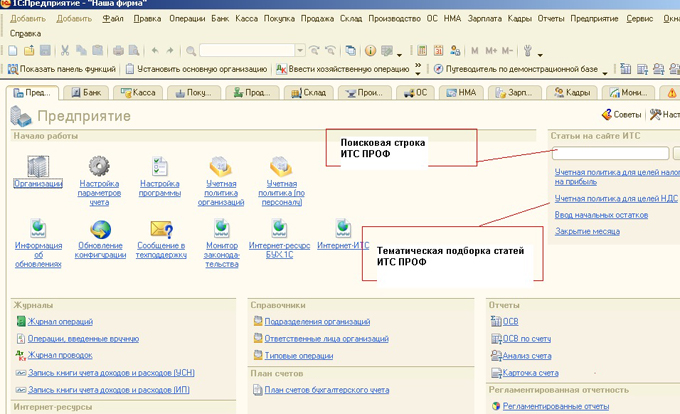Viewport: 680px width, 414px height.
Task: Click the Tools wrench toolbar icon
Action: [528, 51]
